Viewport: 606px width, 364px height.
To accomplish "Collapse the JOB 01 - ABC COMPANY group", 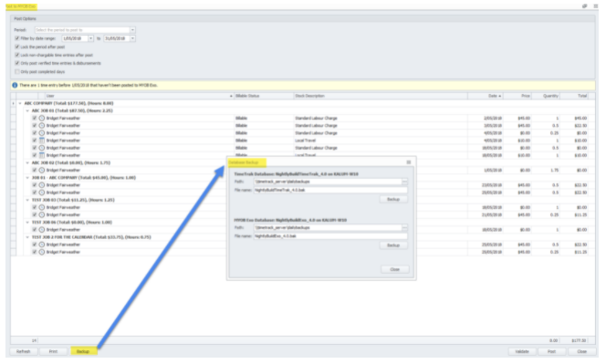I will (x=27, y=178).
